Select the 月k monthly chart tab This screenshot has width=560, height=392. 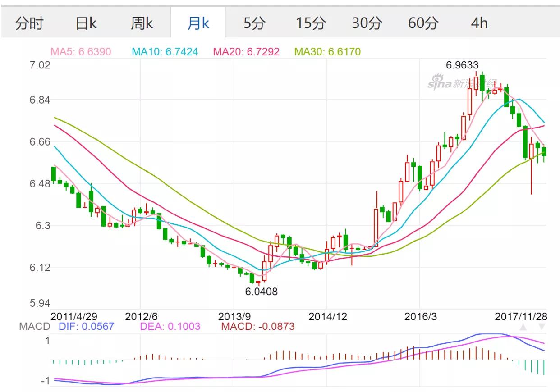coord(198,23)
